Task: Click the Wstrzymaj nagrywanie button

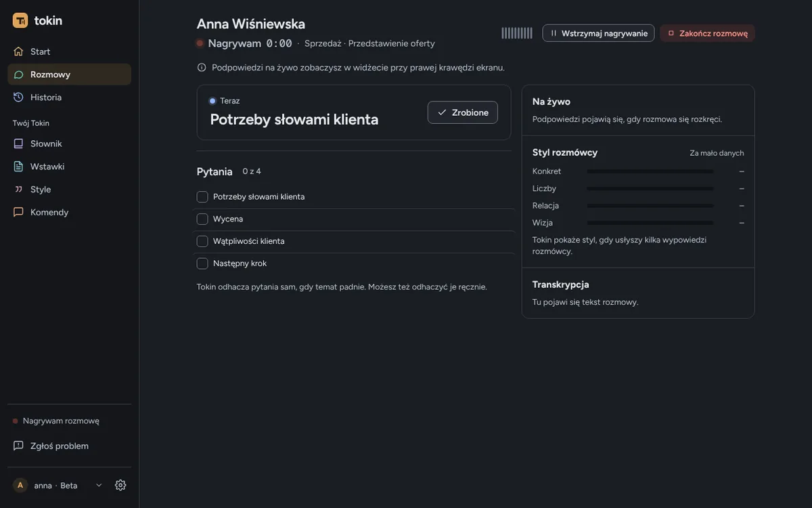Action: point(598,33)
